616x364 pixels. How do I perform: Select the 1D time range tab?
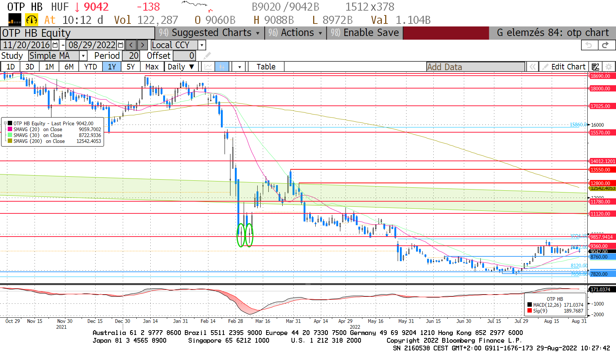[11, 67]
